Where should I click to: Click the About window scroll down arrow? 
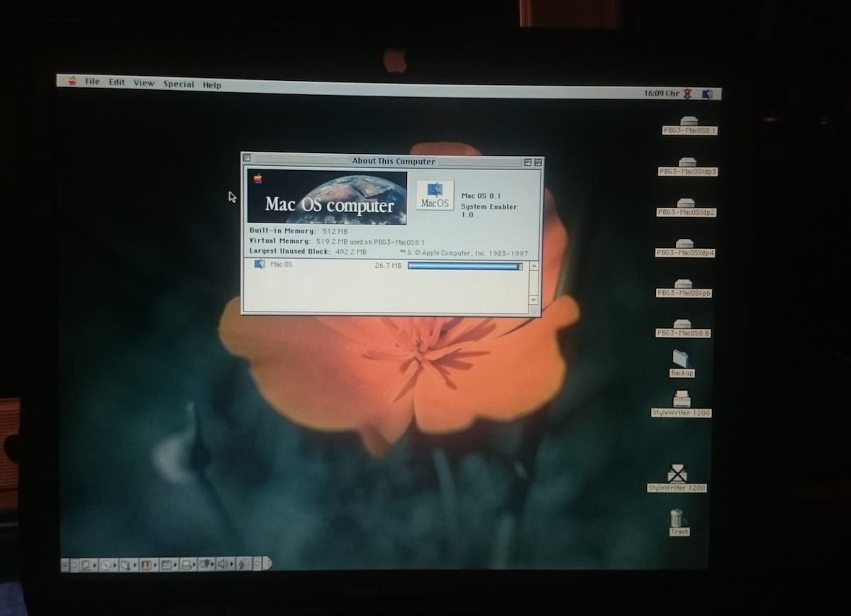[x=534, y=301]
